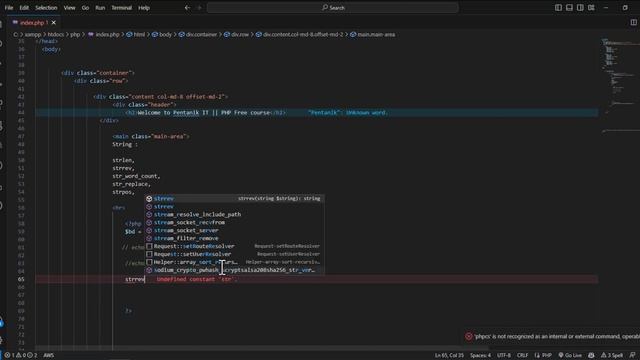The image size is (640, 360).
Task: Open the Help menu
Action: 144,7
